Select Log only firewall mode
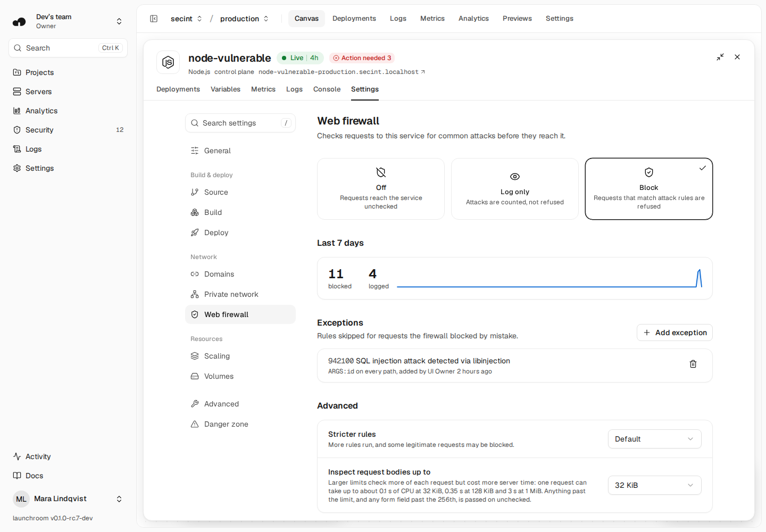Viewport: 766px width, 532px height. pos(515,189)
